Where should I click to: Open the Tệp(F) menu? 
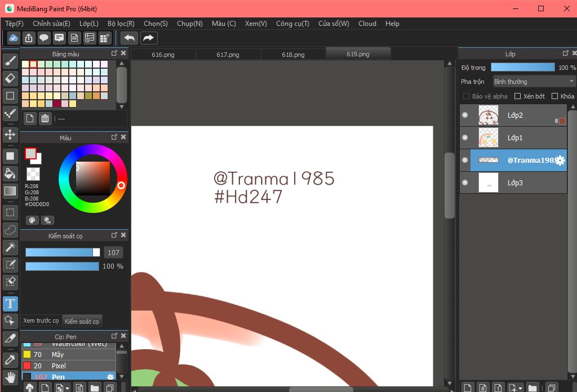click(14, 24)
